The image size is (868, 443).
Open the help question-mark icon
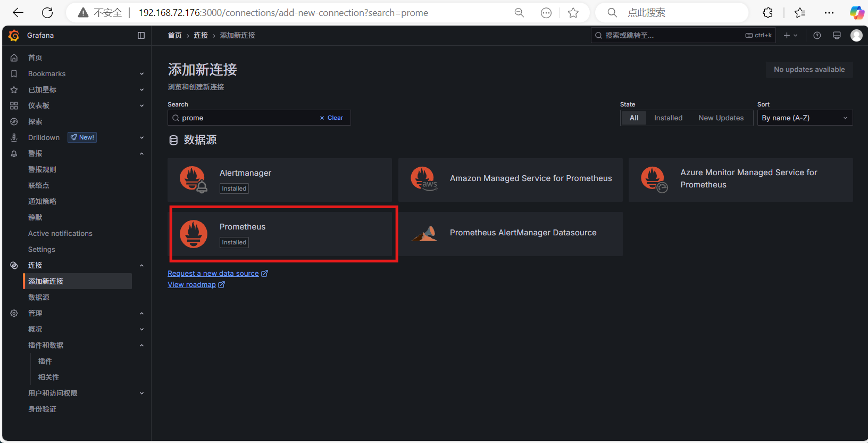(817, 35)
